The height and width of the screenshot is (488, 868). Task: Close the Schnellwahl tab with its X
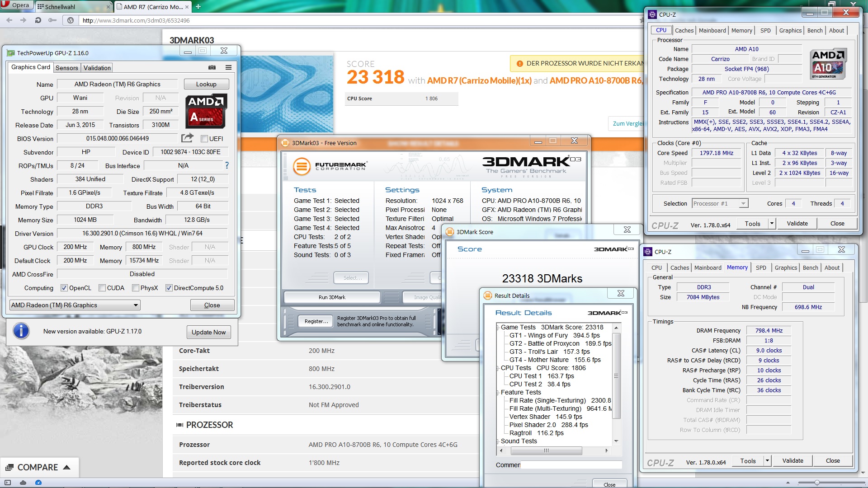click(108, 7)
